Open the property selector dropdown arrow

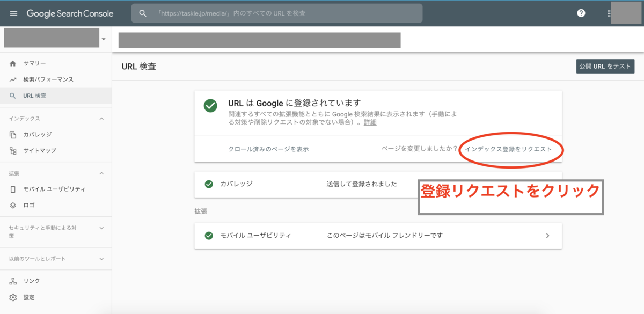(x=104, y=39)
